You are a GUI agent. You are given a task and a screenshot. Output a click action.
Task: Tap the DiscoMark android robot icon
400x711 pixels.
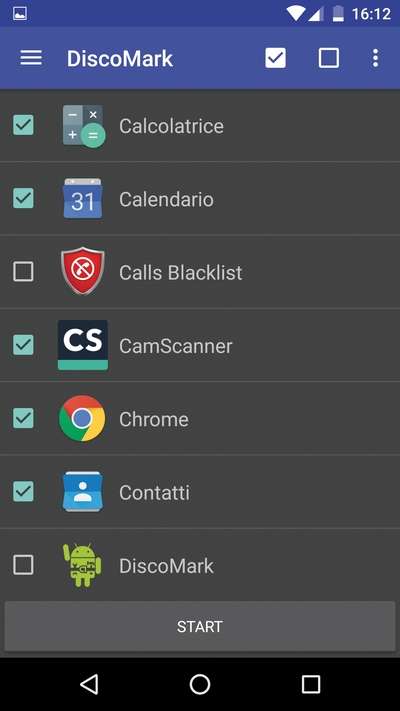(82, 565)
